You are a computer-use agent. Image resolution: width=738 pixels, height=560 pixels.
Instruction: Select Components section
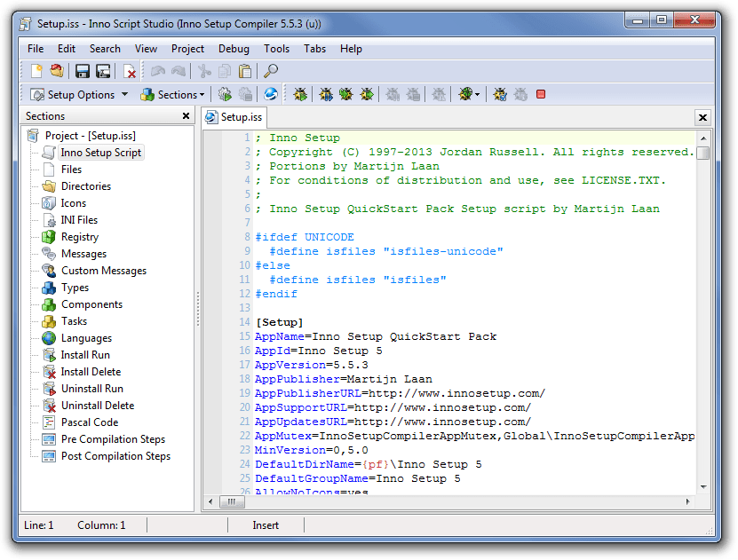click(91, 304)
